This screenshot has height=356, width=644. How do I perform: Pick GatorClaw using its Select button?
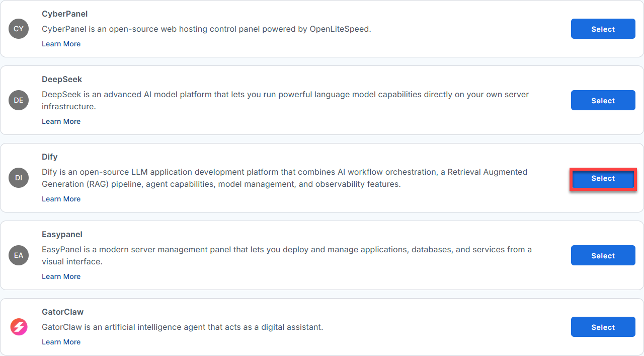tap(603, 327)
